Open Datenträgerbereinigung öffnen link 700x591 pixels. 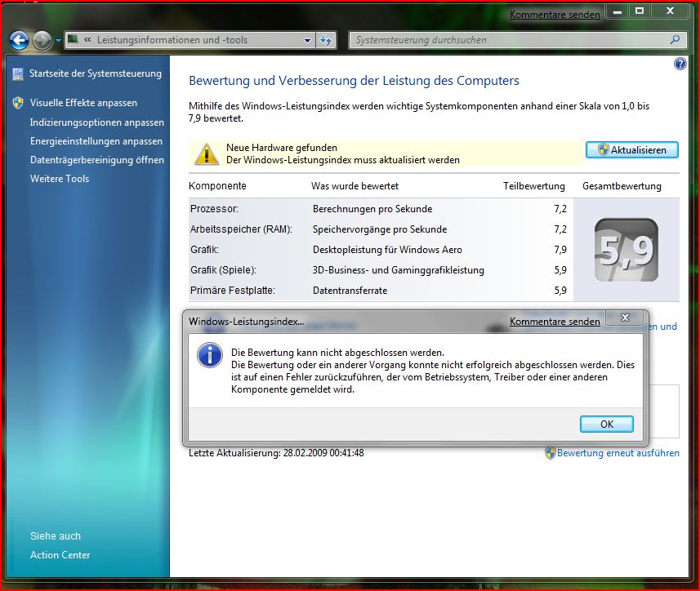coord(97,160)
